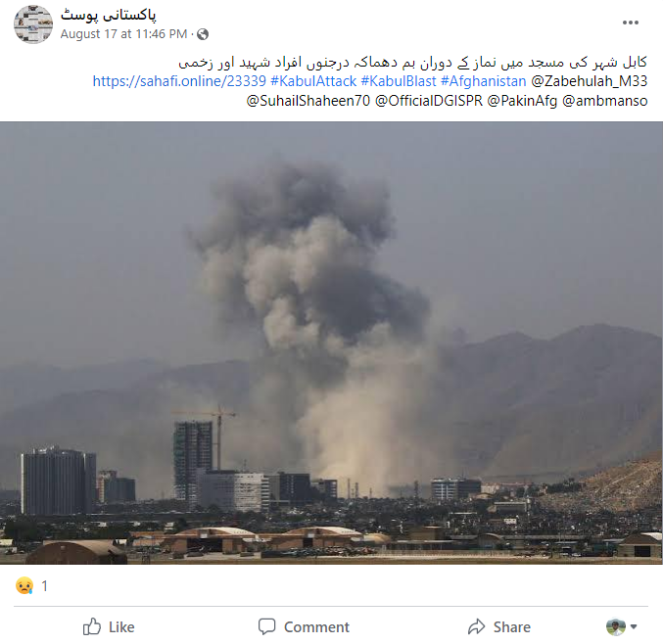Click the small commenter profile avatar
This screenshot has height=644, width=663.
[616, 626]
